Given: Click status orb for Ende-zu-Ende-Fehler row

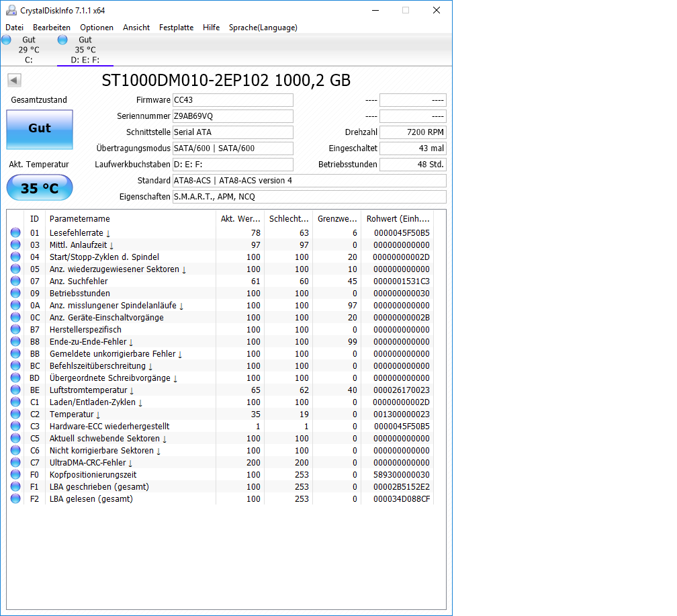Looking at the screenshot, I should [x=15, y=341].
